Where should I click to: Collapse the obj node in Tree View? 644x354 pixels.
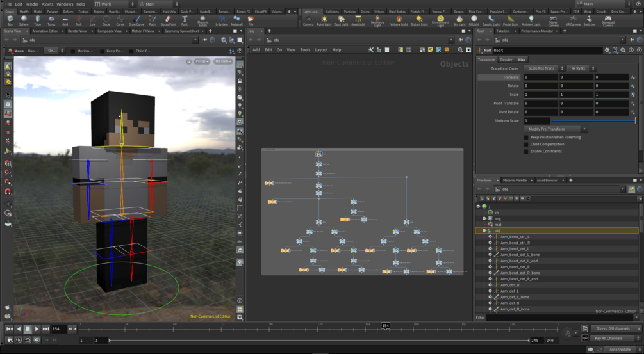coord(484,230)
